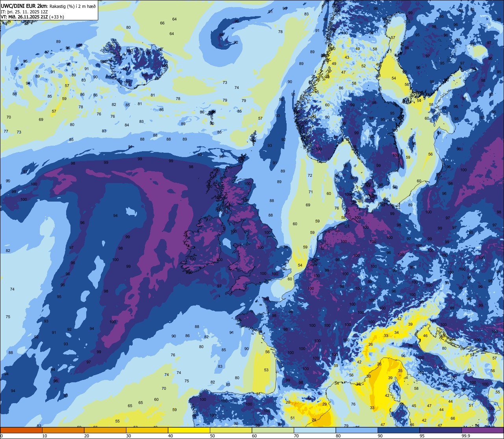Click the humidity value "43" over Norway
504x439 pixels.
point(347,57)
